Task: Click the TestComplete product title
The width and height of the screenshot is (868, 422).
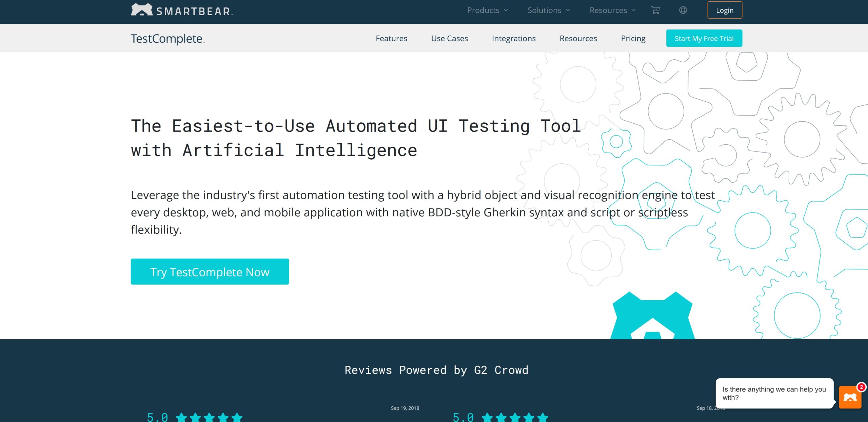Action: (x=168, y=39)
